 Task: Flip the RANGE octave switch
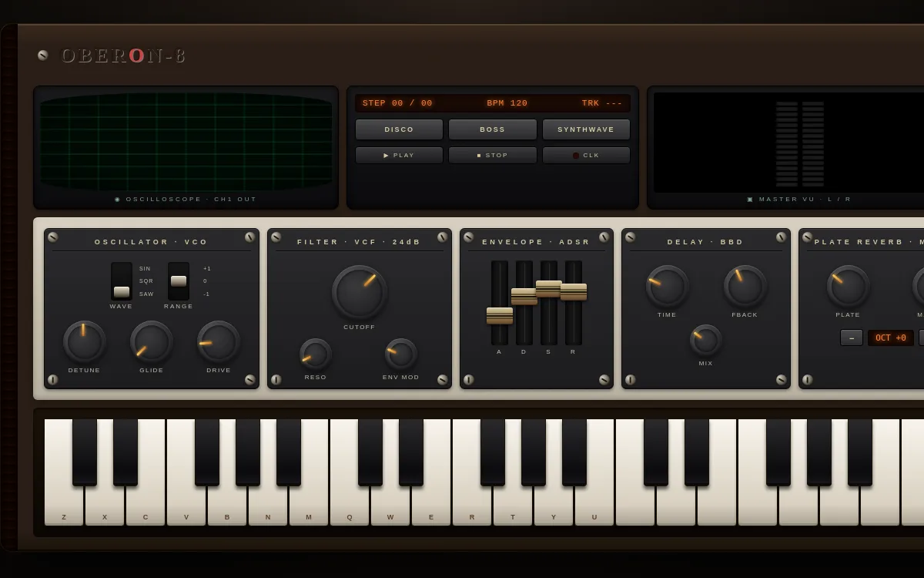click(x=179, y=281)
